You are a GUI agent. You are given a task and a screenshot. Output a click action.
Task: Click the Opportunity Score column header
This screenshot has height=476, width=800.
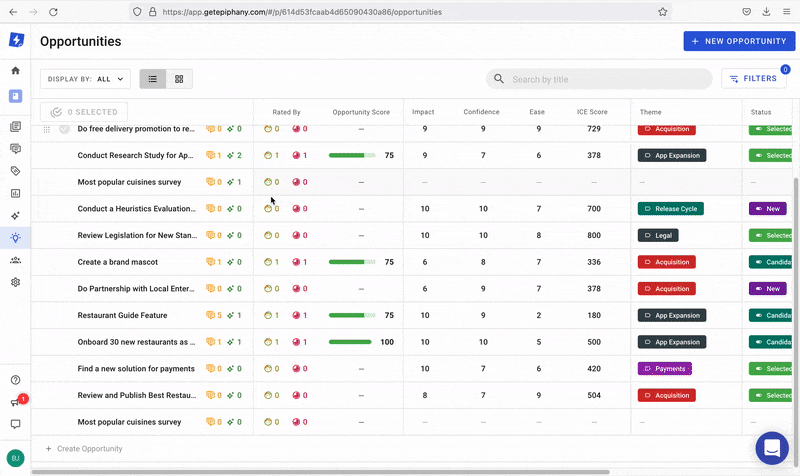(x=361, y=112)
